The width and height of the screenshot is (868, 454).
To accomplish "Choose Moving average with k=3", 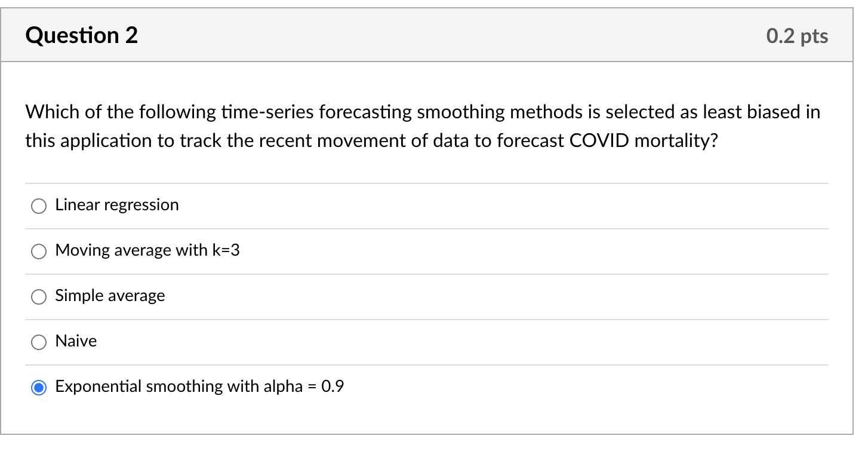I will (38, 251).
